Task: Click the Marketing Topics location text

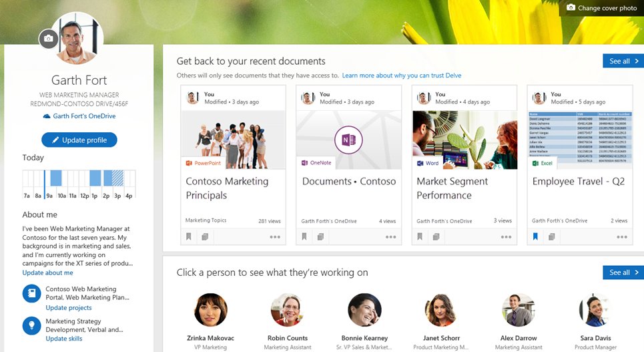Action: (206, 220)
